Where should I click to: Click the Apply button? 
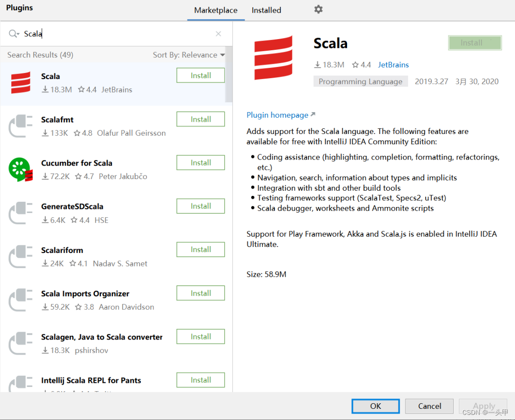click(x=483, y=406)
